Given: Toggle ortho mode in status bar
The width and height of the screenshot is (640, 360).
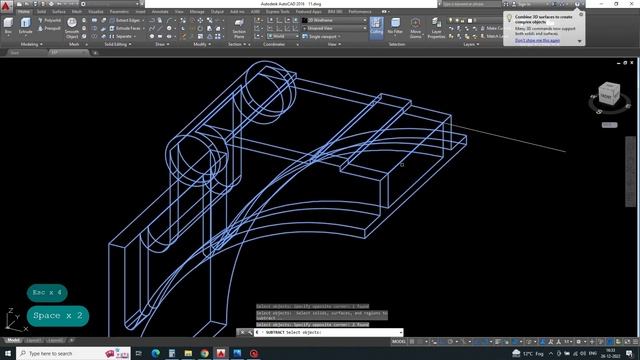Looking at the screenshot, I should (442, 341).
